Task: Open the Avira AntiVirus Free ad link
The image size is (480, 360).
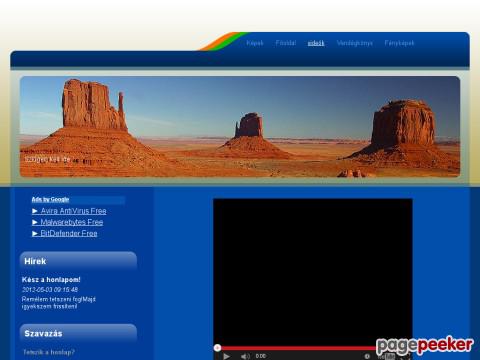Action: [74, 211]
